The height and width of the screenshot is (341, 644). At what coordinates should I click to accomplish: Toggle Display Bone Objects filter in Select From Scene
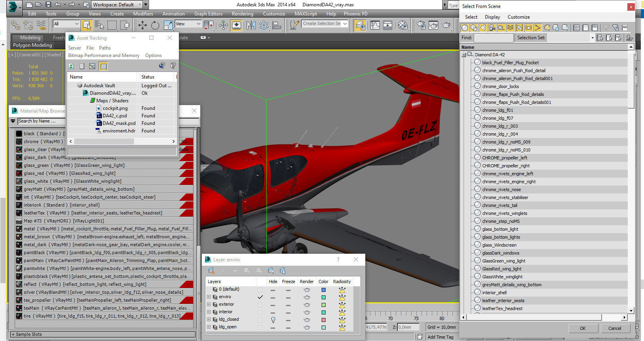pos(537,28)
